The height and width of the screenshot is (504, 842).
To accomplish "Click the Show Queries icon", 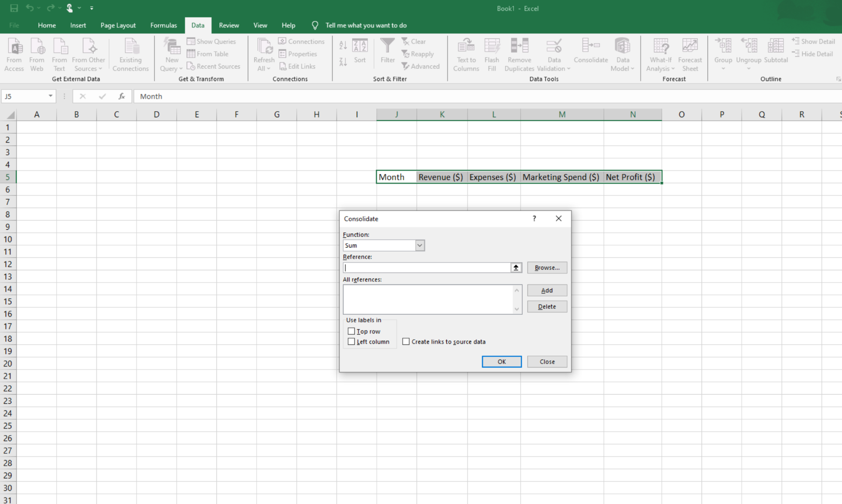I will point(191,41).
